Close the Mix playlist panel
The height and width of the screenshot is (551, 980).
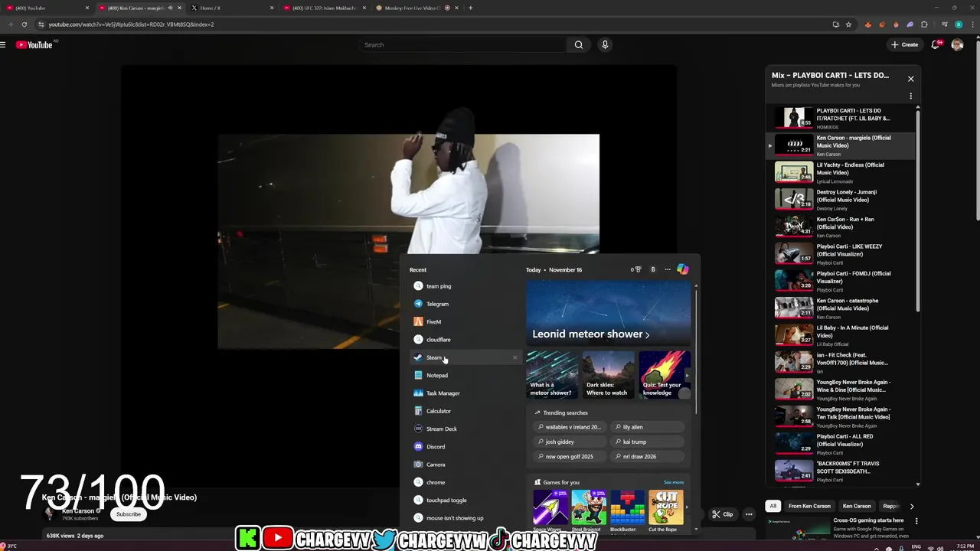click(x=910, y=79)
